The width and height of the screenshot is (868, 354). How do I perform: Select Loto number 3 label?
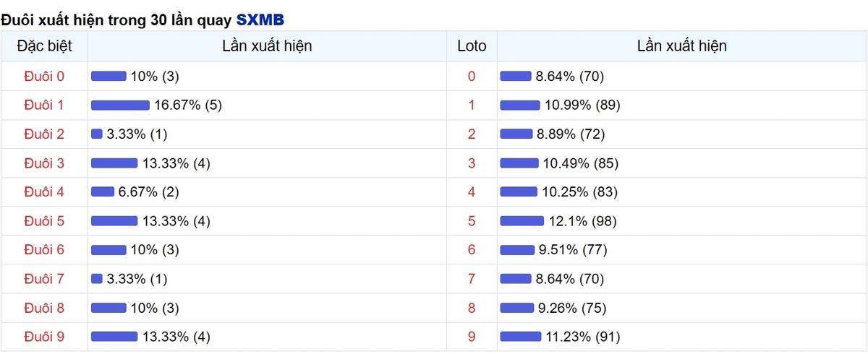tap(472, 163)
